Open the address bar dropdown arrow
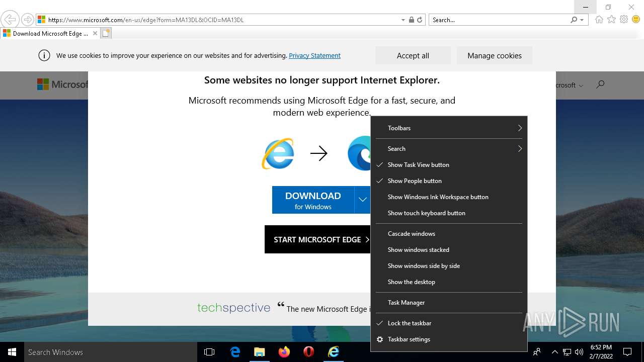 [x=403, y=20]
